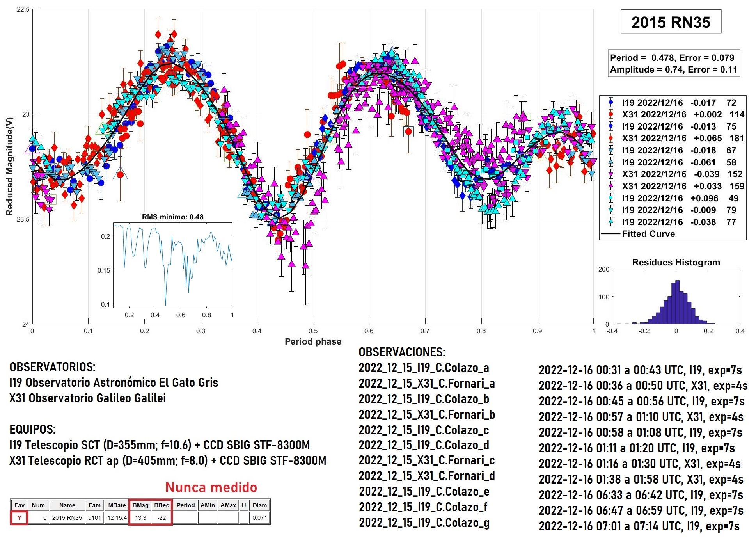756x544 pixels.
Task: Click the cyan square marker of I19 +0.096 entry
Action: 611,198
